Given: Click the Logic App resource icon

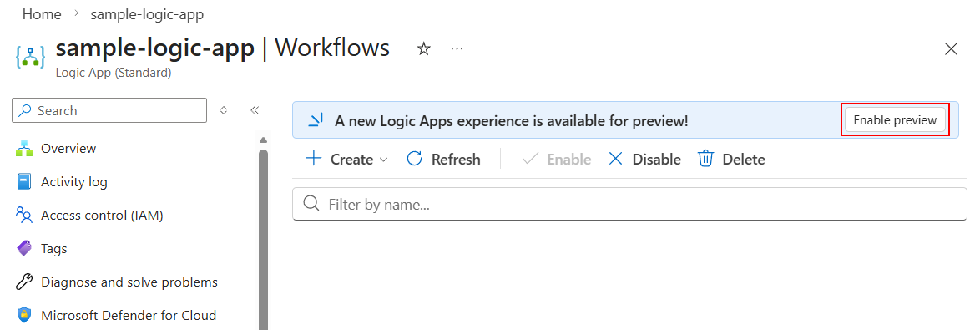Looking at the screenshot, I should pos(31,57).
